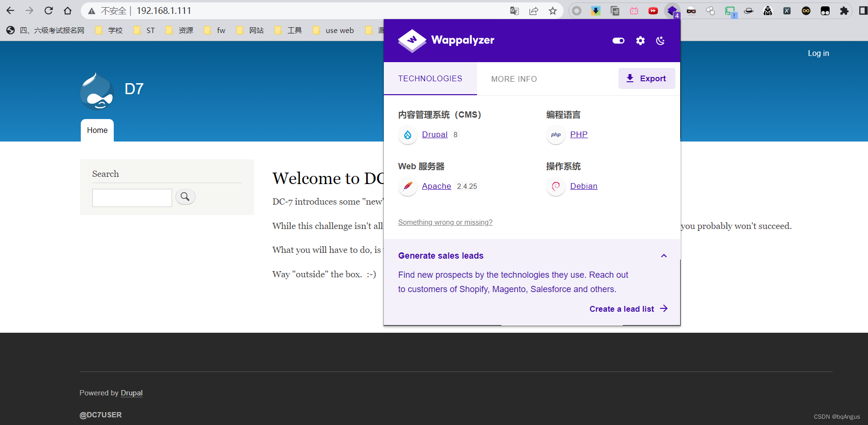Open the use web bookmark folder
The width and height of the screenshot is (868, 425).
point(333,30)
